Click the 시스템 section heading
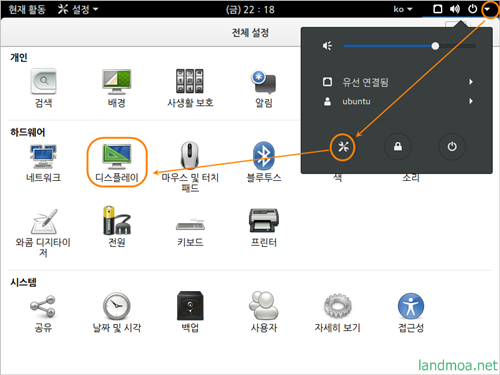The width and height of the screenshot is (500, 375). (23, 282)
